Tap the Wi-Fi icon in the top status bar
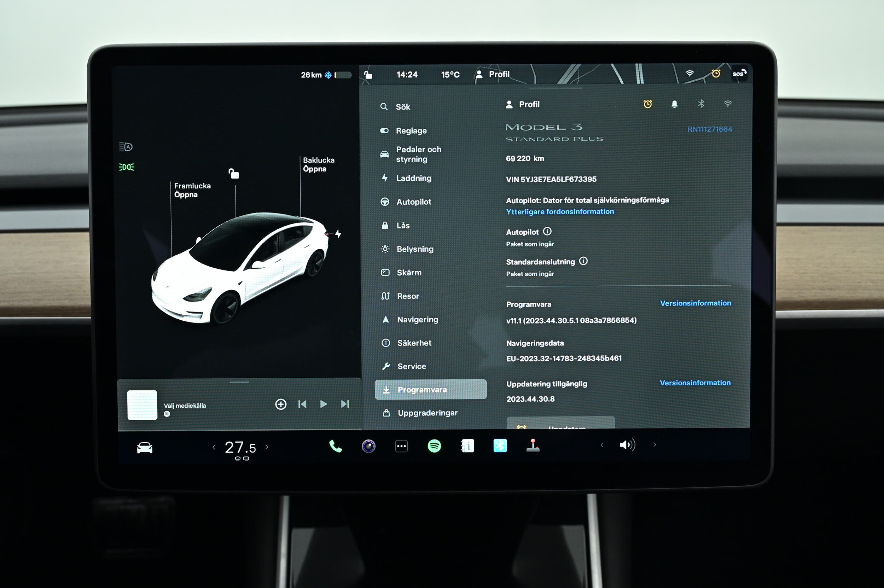 [x=690, y=74]
